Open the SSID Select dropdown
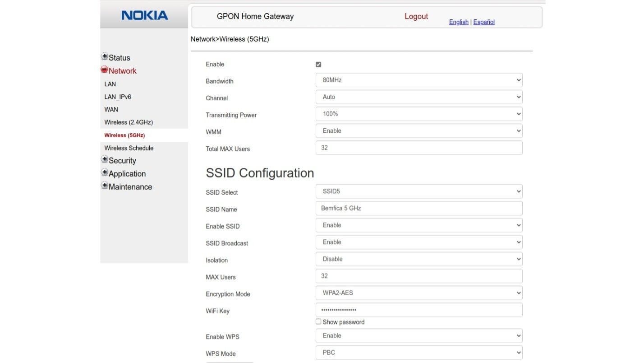 point(419,191)
